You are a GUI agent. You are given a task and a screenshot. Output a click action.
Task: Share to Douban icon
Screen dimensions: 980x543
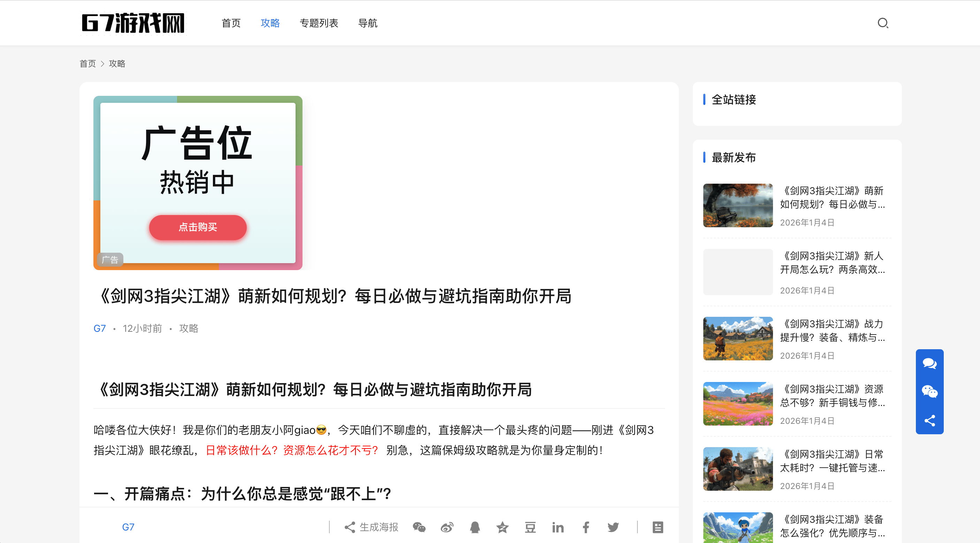(530, 527)
